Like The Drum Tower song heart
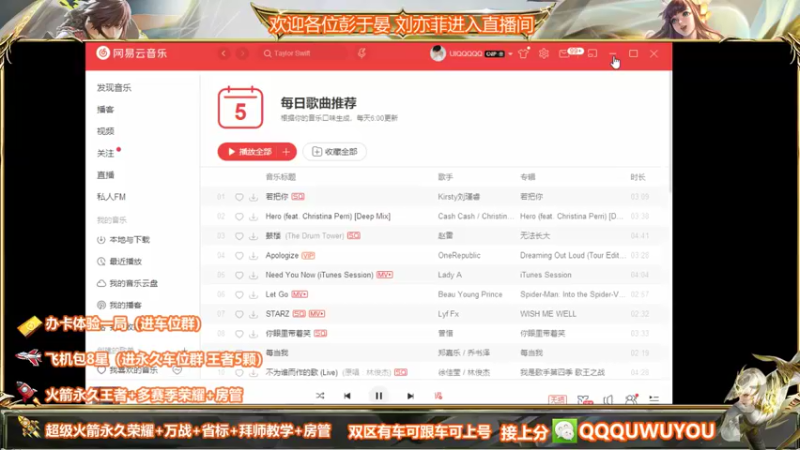 (239, 236)
